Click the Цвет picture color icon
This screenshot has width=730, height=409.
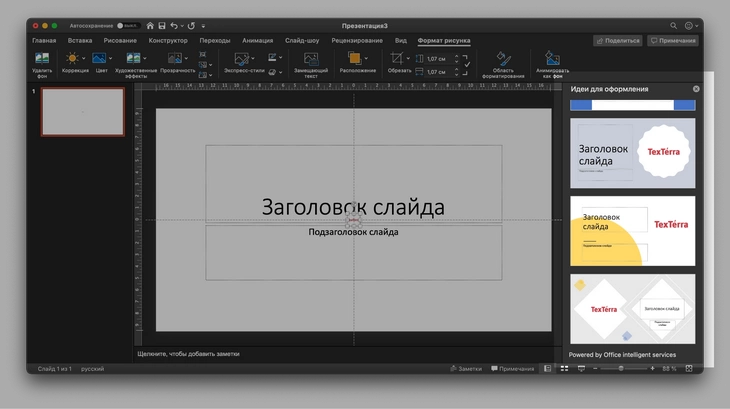click(99, 58)
